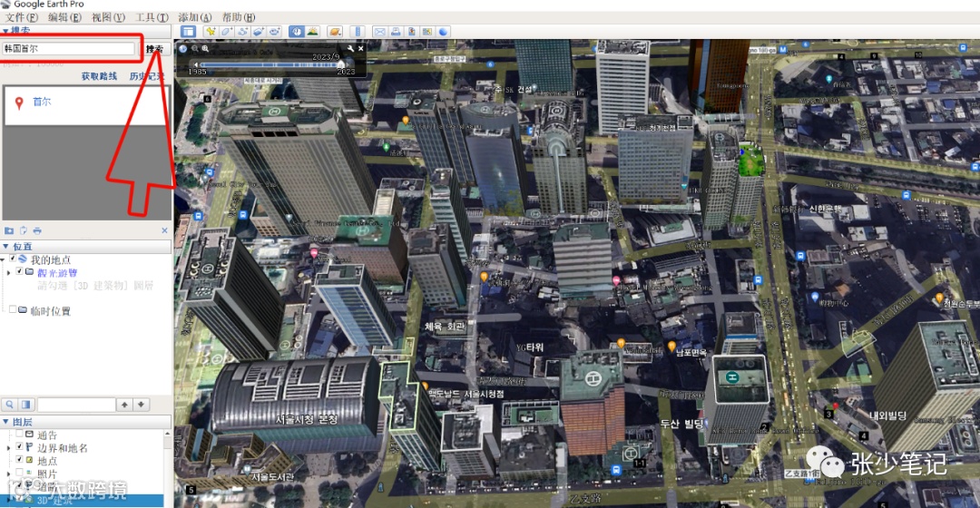This screenshot has height=508, width=980.
Task: Expand 边界和地名 layer tree
Action: coord(8,448)
